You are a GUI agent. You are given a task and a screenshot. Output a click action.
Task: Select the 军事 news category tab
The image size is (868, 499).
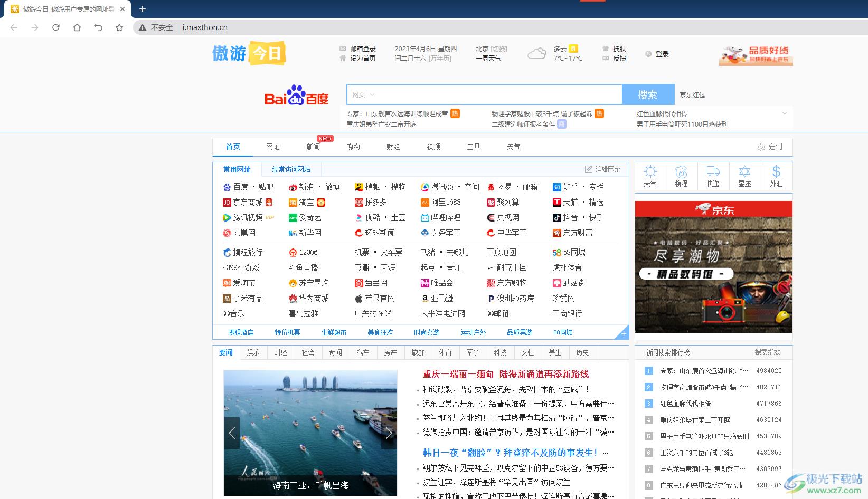(x=473, y=352)
